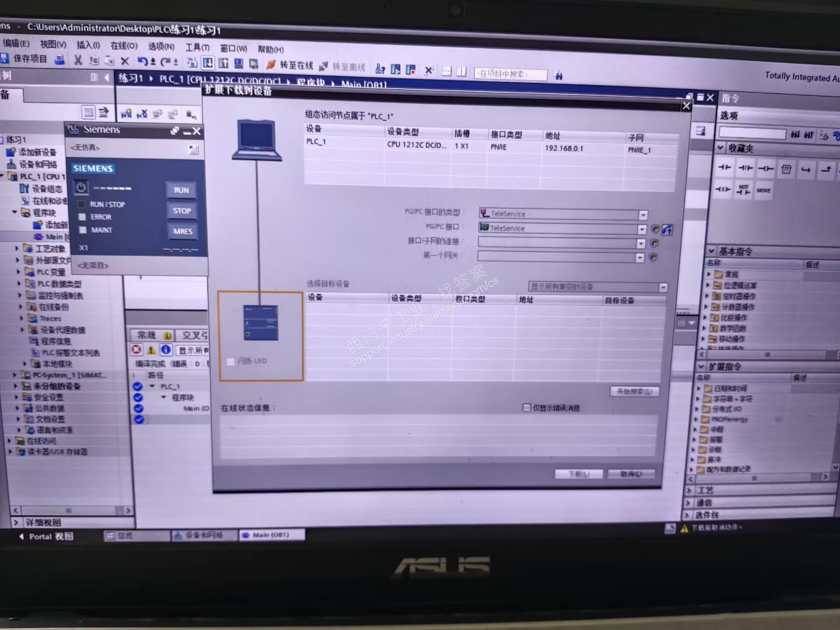Click the warning triangle filter icon
Screen dimensions: 840x630
click(x=151, y=350)
